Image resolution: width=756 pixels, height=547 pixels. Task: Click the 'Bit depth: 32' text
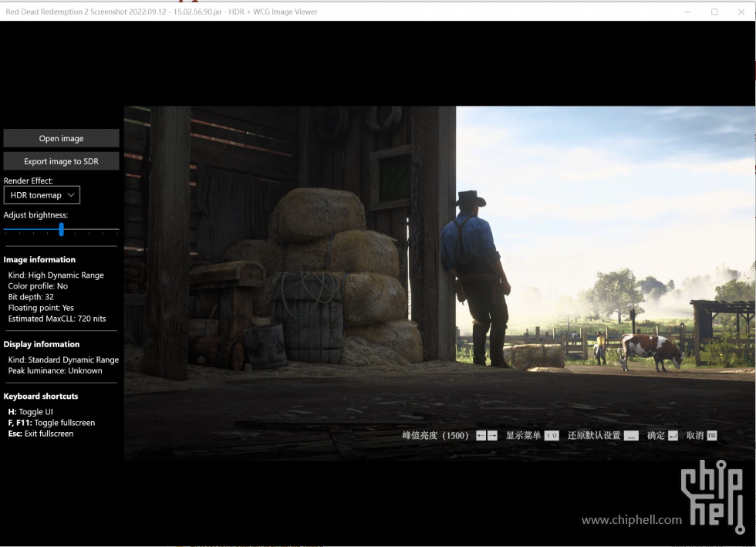[x=31, y=297]
